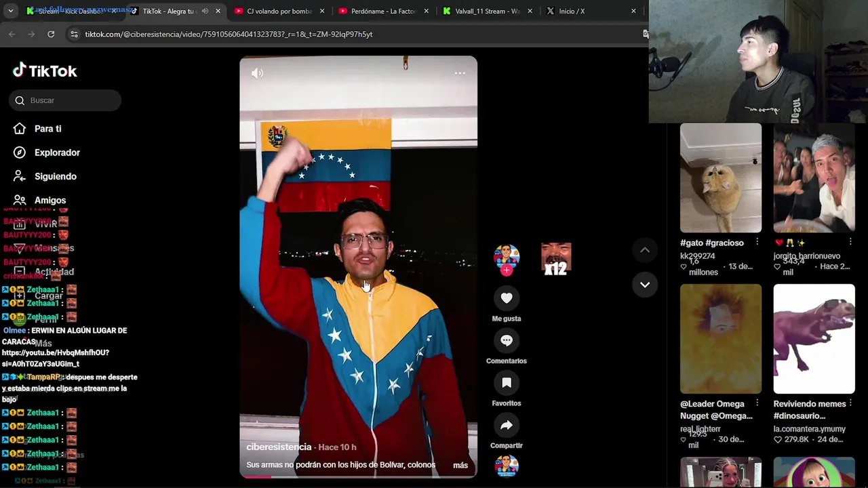
Task: Open jorgito.barrionuevo video thumbnail
Action: coord(814,178)
